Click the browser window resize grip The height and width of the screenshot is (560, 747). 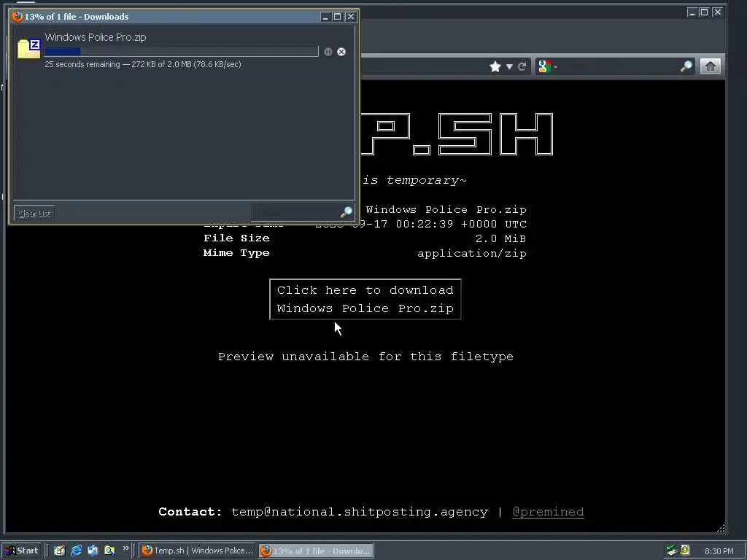point(721,528)
